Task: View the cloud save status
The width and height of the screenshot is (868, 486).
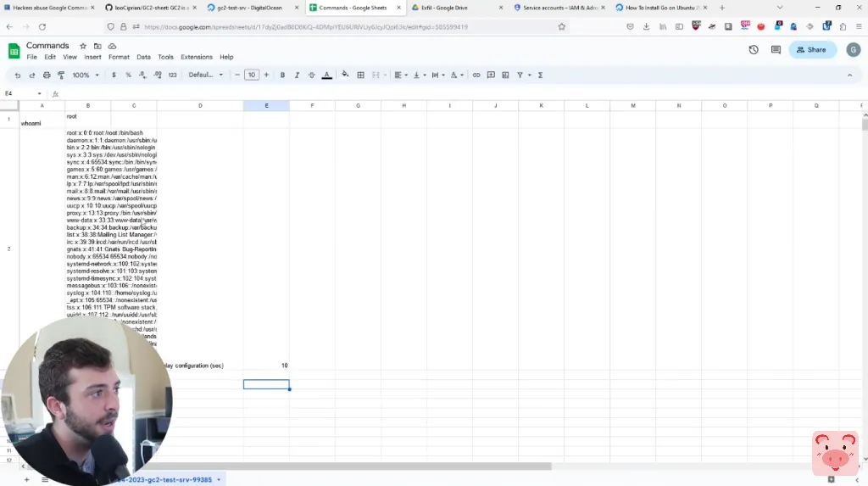Action: 113,46
